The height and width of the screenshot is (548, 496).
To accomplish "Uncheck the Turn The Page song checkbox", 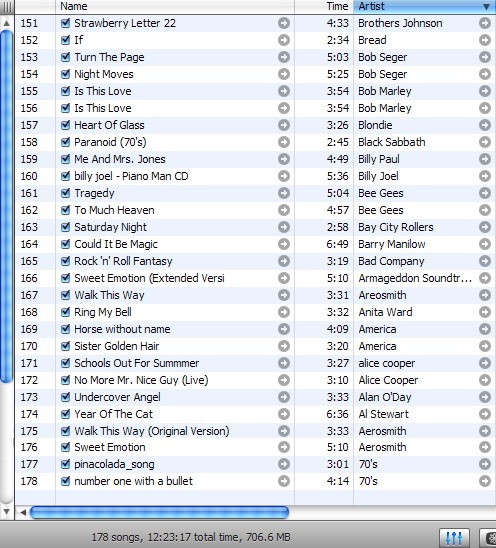I will click(x=65, y=57).
